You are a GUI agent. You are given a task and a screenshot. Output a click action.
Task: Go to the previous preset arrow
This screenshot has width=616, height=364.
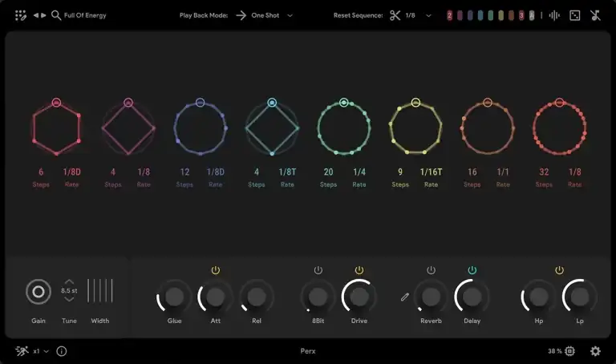[x=36, y=15]
